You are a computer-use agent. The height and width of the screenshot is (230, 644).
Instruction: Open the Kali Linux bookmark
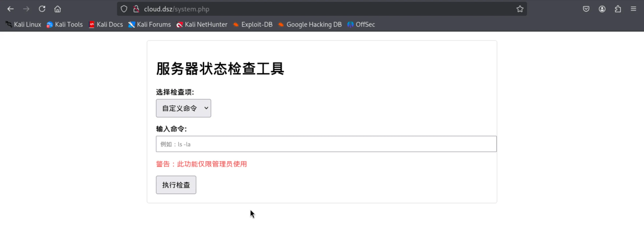[x=23, y=25]
